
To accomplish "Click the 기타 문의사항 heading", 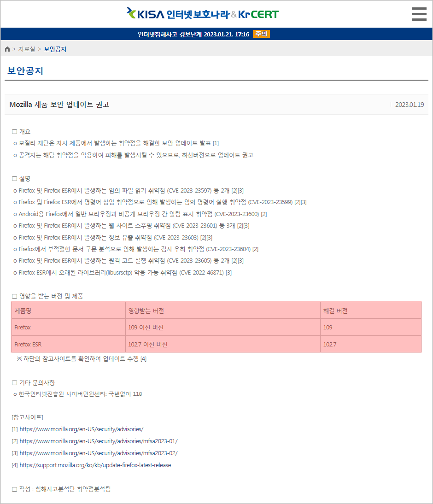I will point(34,382).
